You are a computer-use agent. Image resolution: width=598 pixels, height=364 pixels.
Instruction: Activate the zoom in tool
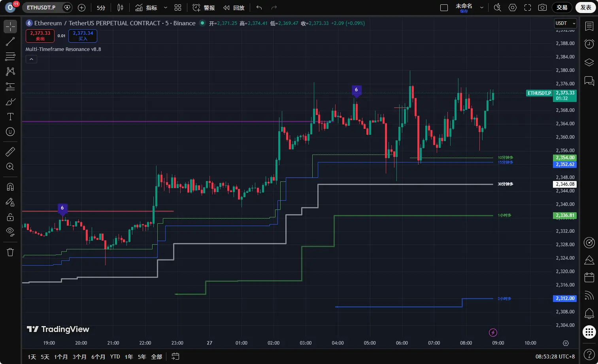[x=10, y=167]
